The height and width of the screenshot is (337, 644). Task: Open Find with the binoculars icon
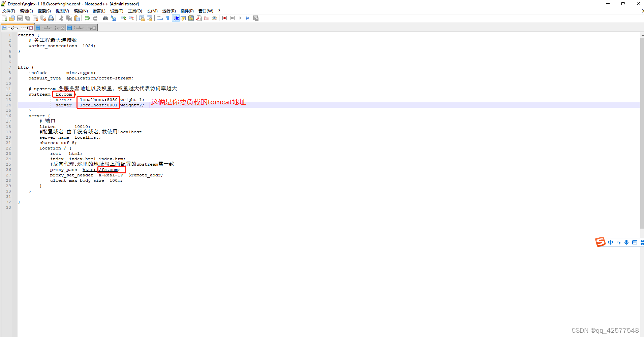(x=105, y=18)
